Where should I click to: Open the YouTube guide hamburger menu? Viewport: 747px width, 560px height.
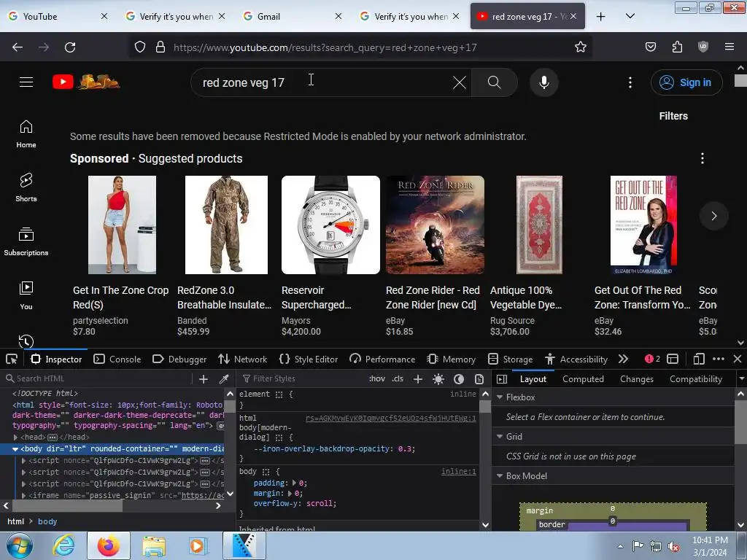point(26,82)
